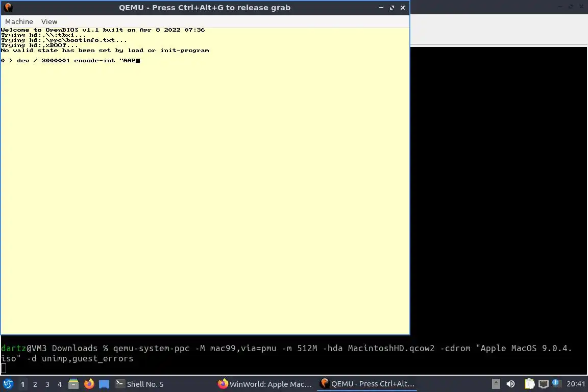Viewport: 588px width, 392px height.
Task: Select the QEMU taskbar window entry
Action: tap(367, 384)
